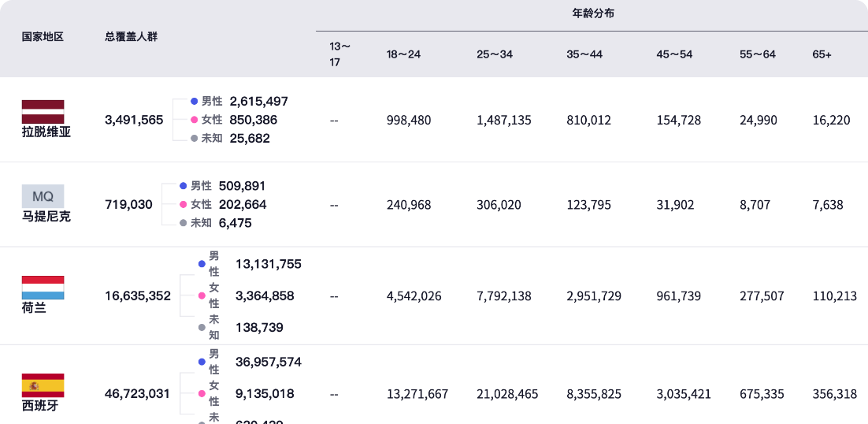Image resolution: width=868 pixels, height=424 pixels.
Task: Click the 31,902 cell
Action: tap(675, 205)
